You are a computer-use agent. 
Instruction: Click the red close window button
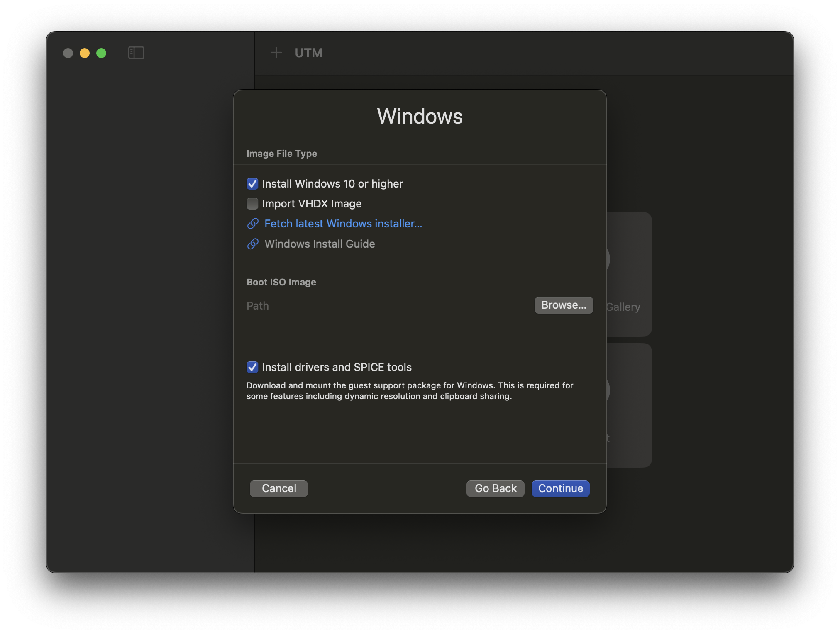point(68,53)
